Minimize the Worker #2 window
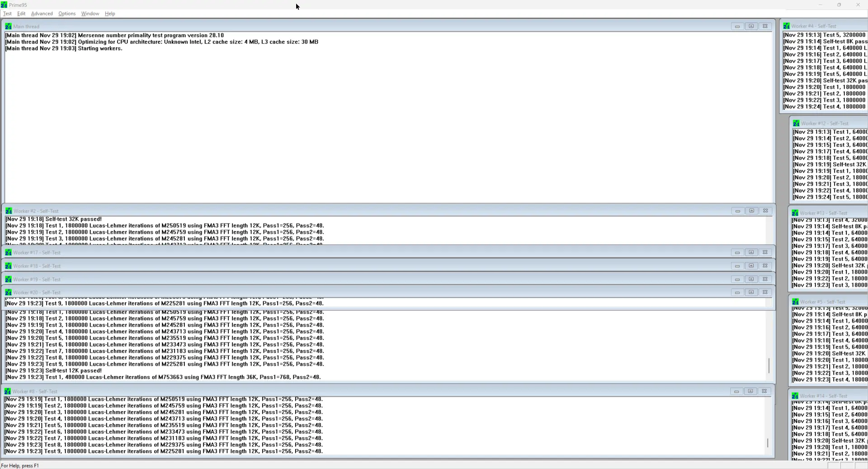This screenshot has height=469, width=868. coord(738,211)
